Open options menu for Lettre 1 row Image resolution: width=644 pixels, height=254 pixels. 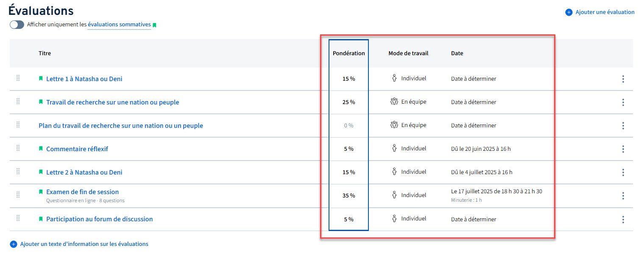[623, 79]
